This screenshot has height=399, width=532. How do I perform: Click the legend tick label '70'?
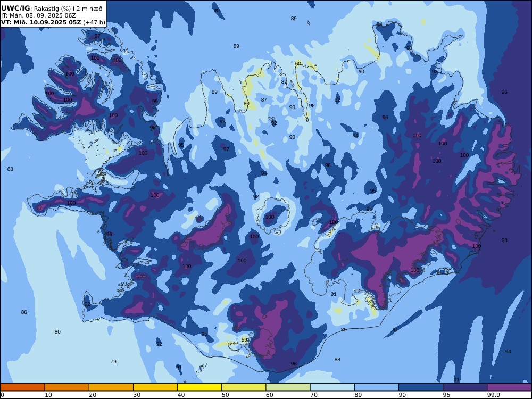click(314, 395)
